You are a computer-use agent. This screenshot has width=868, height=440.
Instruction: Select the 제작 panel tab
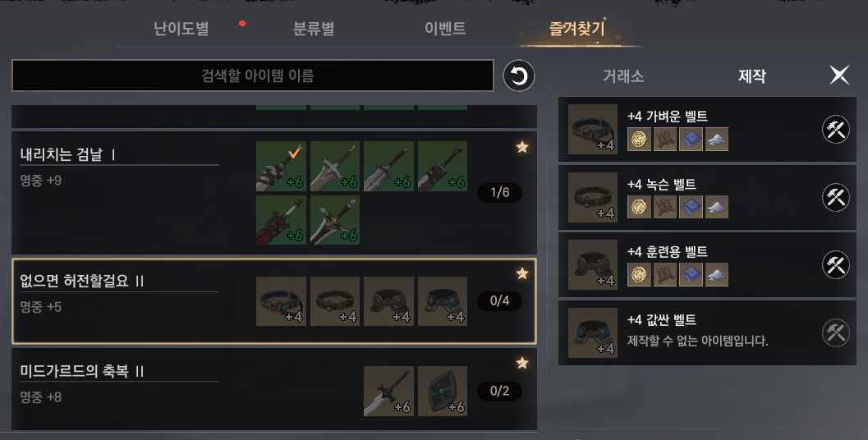[x=751, y=76]
